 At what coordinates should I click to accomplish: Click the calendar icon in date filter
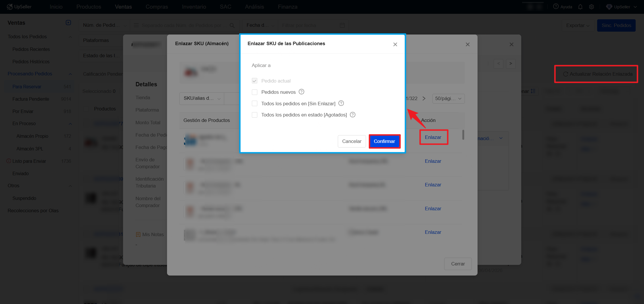click(x=342, y=26)
